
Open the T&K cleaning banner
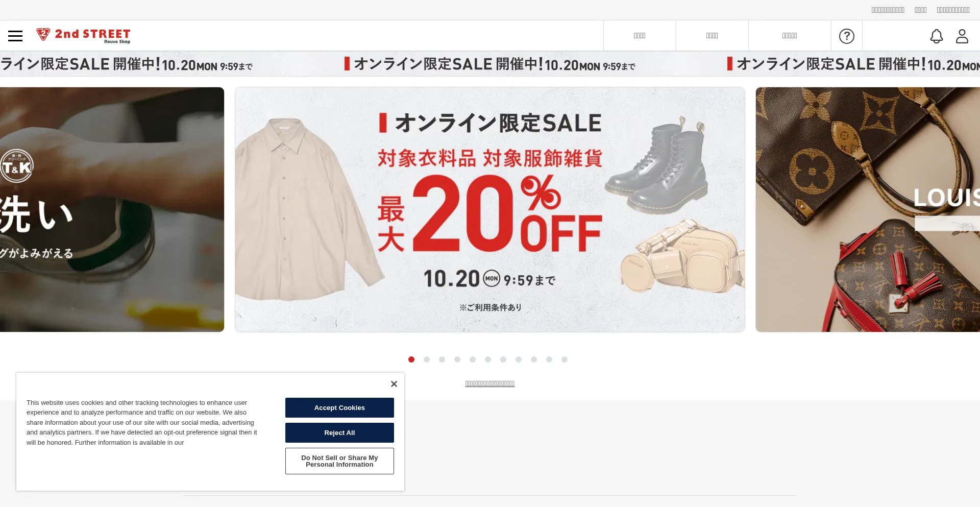(x=112, y=209)
